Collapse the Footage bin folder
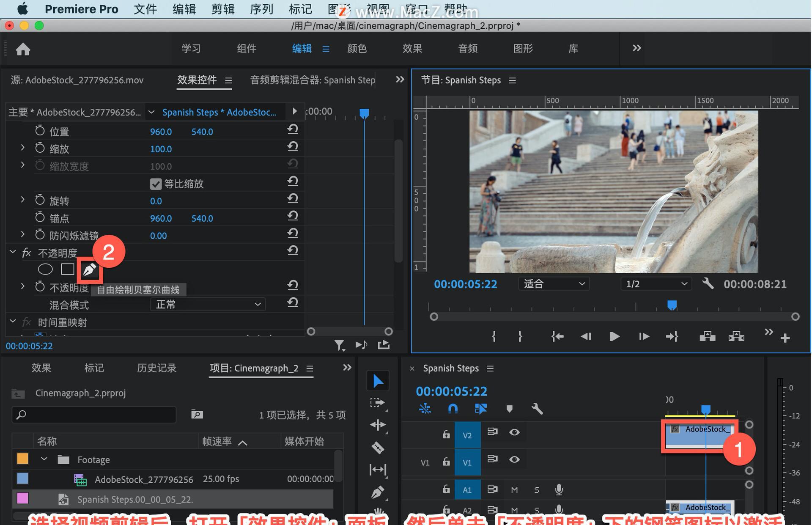The width and height of the screenshot is (812, 525). [44, 459]
